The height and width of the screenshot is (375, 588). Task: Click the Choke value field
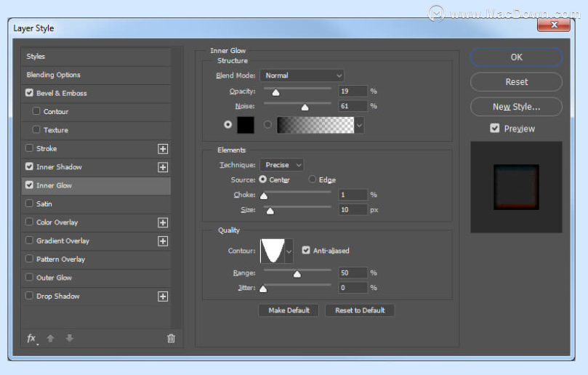pos(353,195)
